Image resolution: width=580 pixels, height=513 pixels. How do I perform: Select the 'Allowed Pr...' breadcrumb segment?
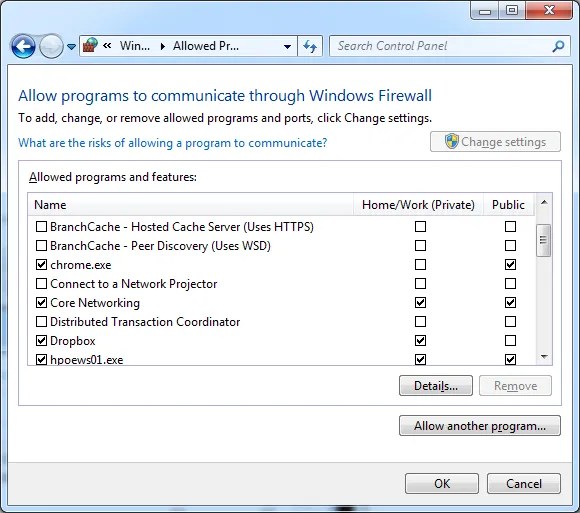click(206, 46)
